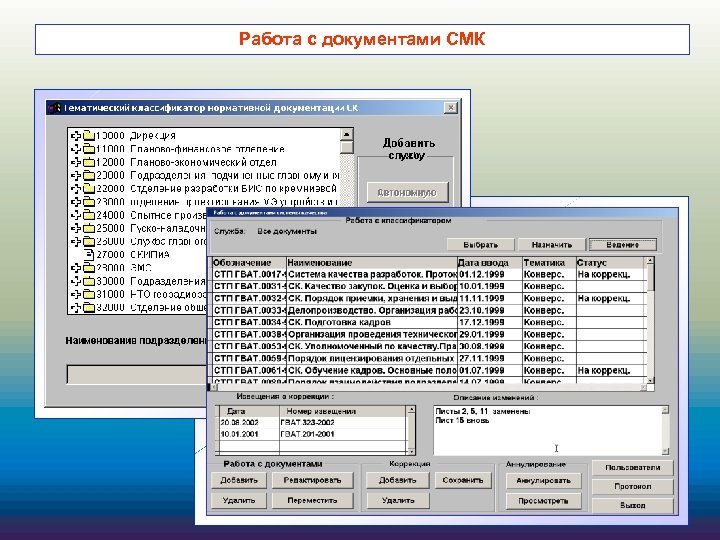
Task: Click folder icon of 23000 row
Action: (x=89, y=202)
